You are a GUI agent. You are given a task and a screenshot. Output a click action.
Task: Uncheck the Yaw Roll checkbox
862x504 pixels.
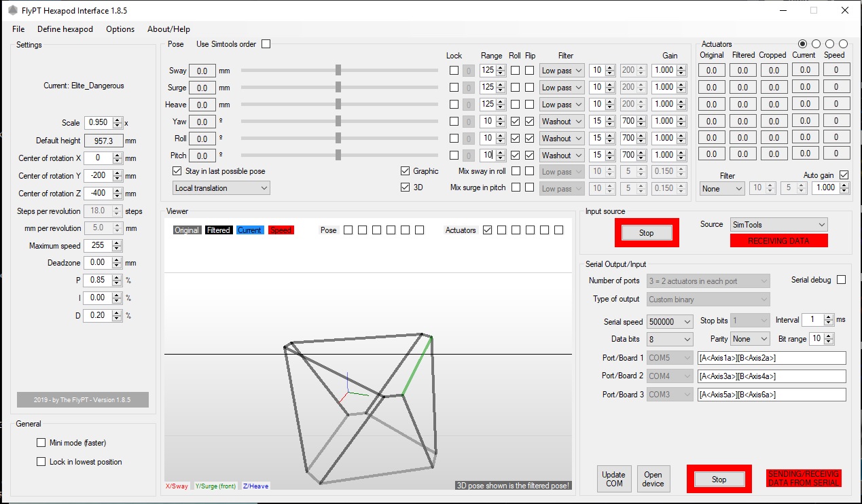[516, 121]
